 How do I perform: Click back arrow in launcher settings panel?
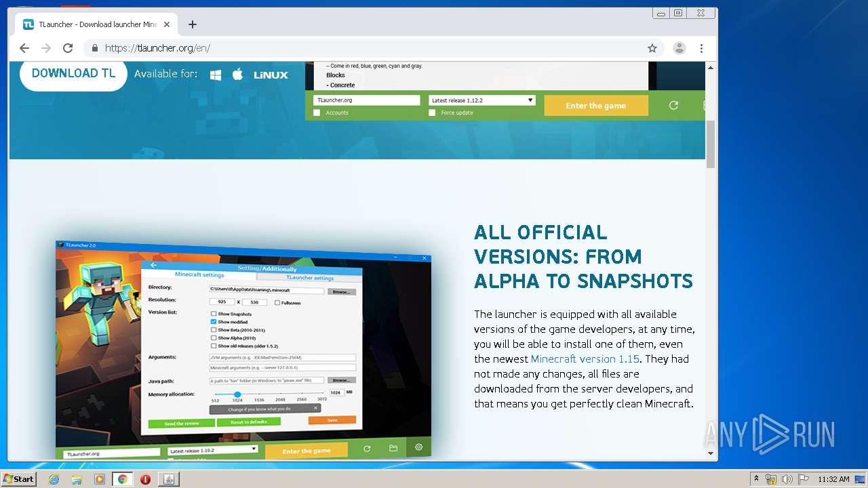(154, 265)
